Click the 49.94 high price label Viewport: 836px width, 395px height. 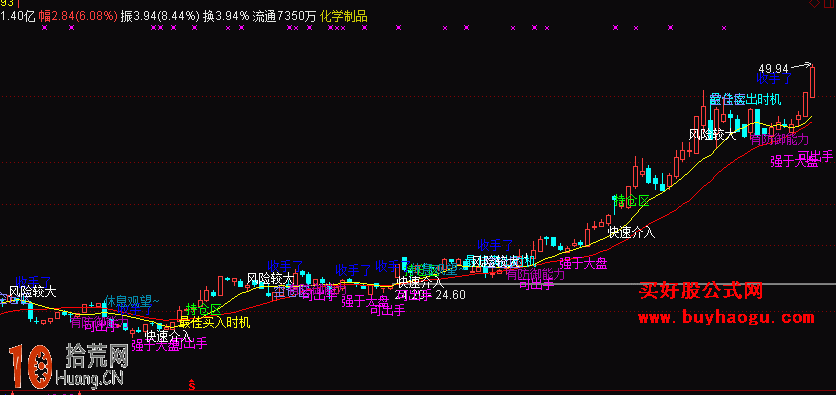[773, 69]
